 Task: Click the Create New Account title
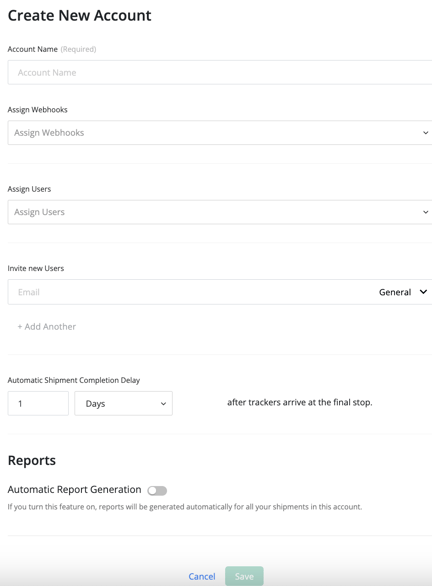pyautogui.click(x=80, y=16)
